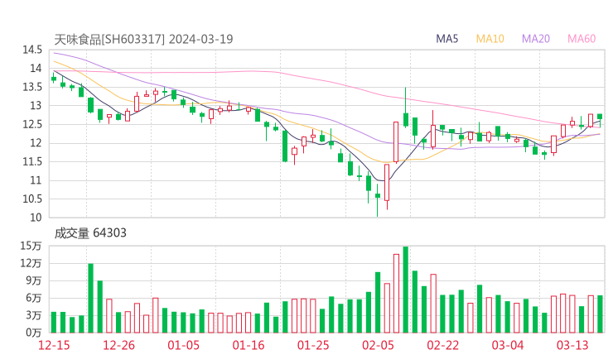Click the tallest green volume bar reaching 15万
Screen dimensions: 613x364
pos(406,290)
